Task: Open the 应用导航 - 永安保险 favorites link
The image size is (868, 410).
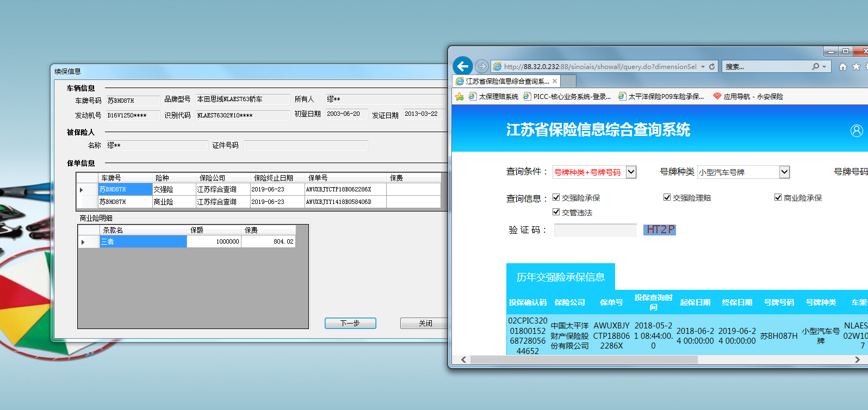Action: pyautogui.click(x=748, y=96)
